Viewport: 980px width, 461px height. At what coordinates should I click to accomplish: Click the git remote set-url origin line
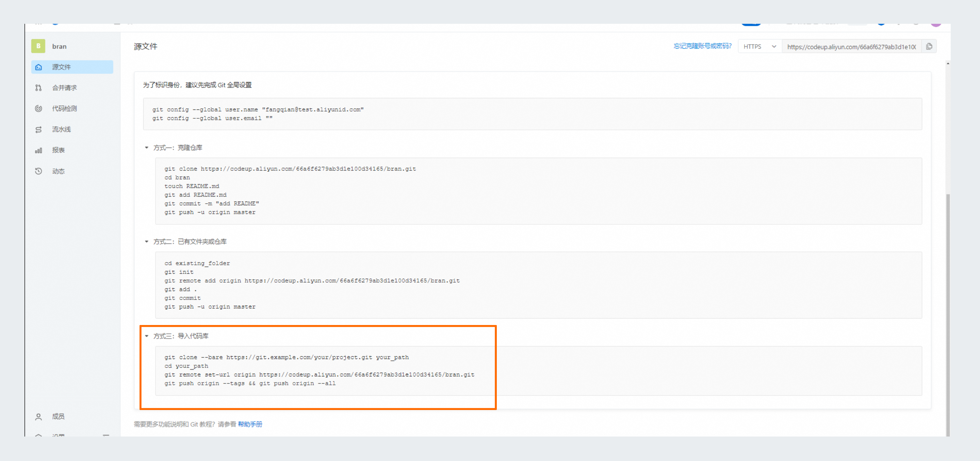point(319,375)
